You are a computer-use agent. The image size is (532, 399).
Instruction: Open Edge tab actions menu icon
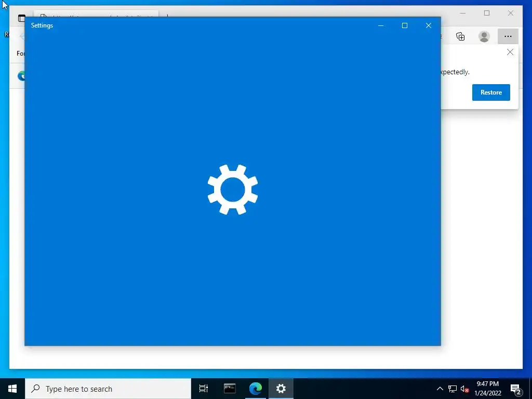21,18
